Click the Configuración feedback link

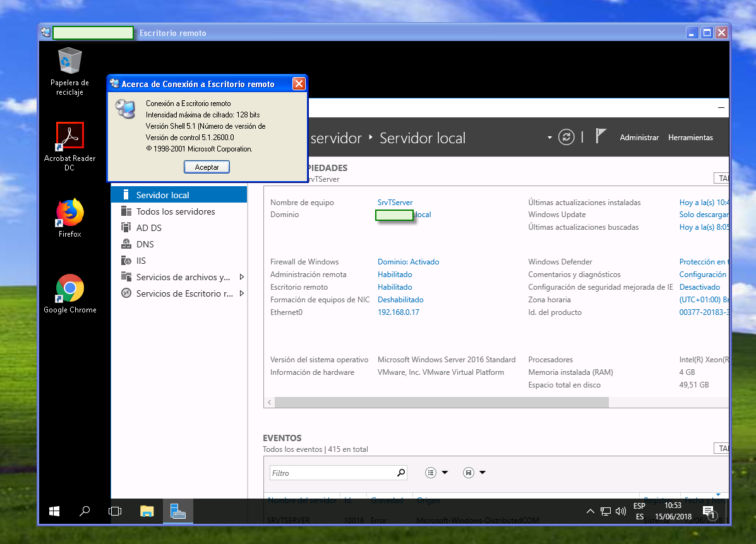tap(702, 274)
